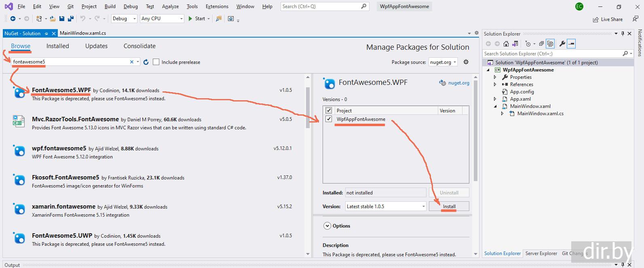Click the Save All toolbar icon
644x268 pixels.
(71, 19)
